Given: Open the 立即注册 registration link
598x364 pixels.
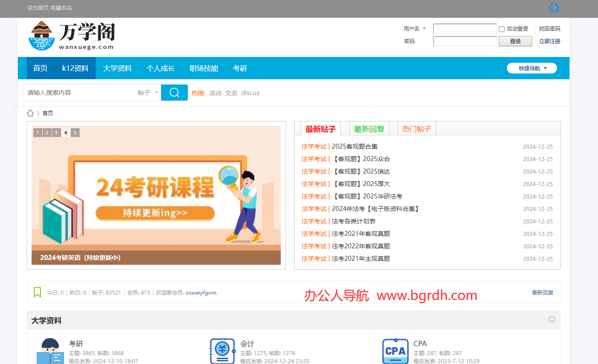Looking at the screenshot, I should pos(549,41).
